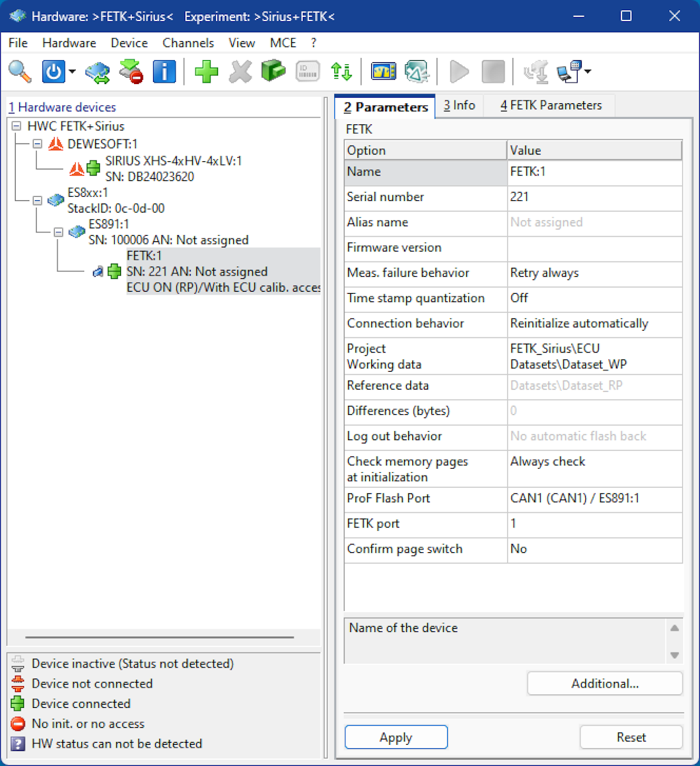This screenshot has height=766, width=700.
Task: Open the File menu
Action: point(18,43)
